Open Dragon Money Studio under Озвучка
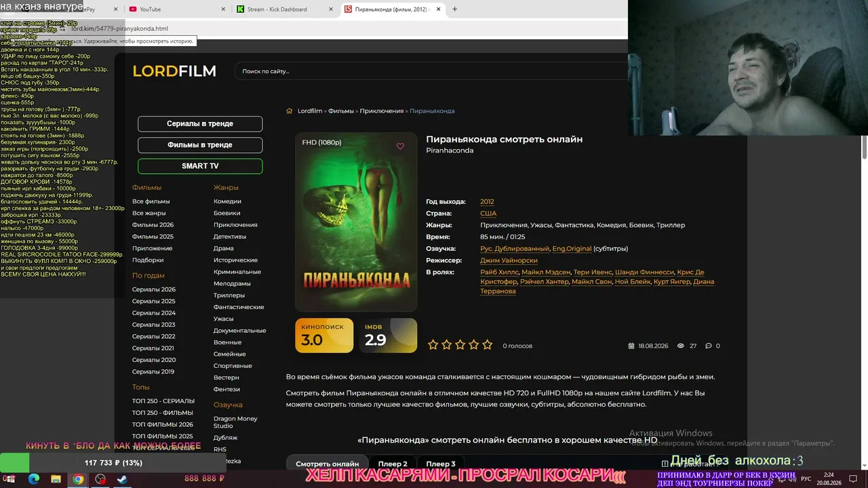This screenshot has height=488, width=868. point(235,422)
